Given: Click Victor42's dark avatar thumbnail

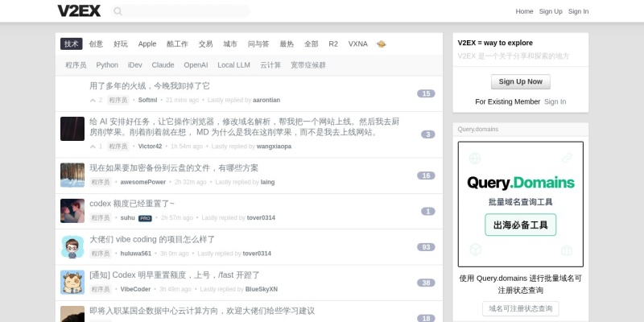Looking at the screenshot, I should [72, 129].
